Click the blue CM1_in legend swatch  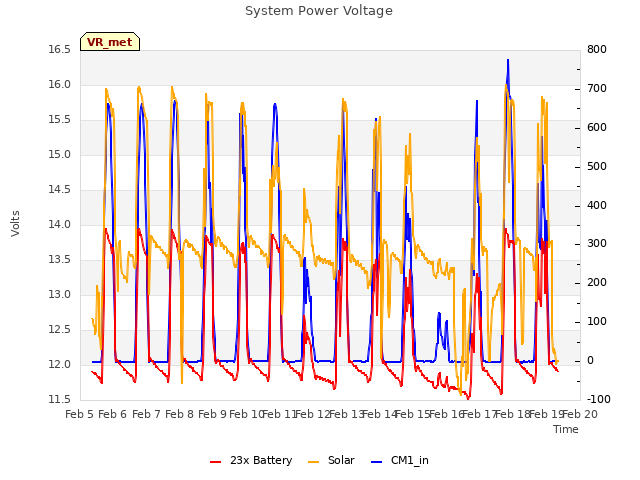[x=376, y=462]
